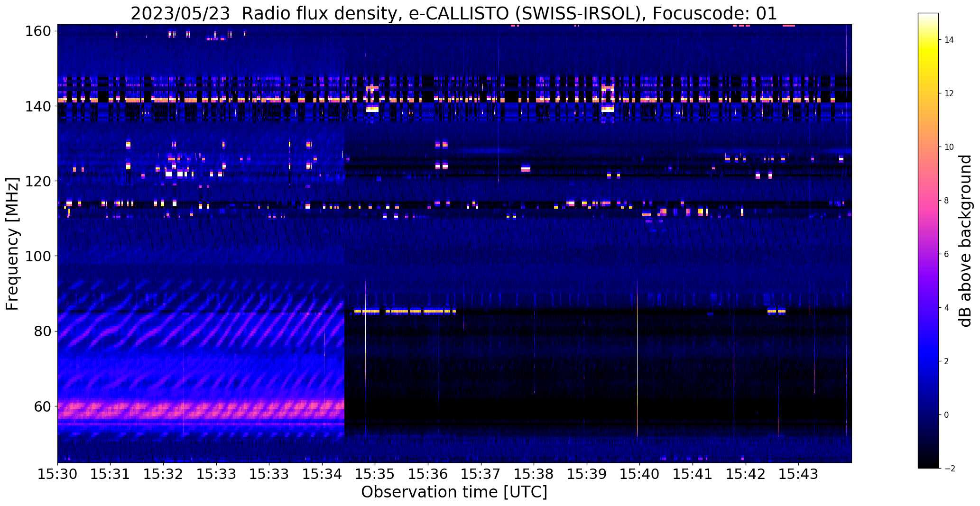Click the 15:36 time tick label
Screen dimensions: 980x506
point(428,474)
